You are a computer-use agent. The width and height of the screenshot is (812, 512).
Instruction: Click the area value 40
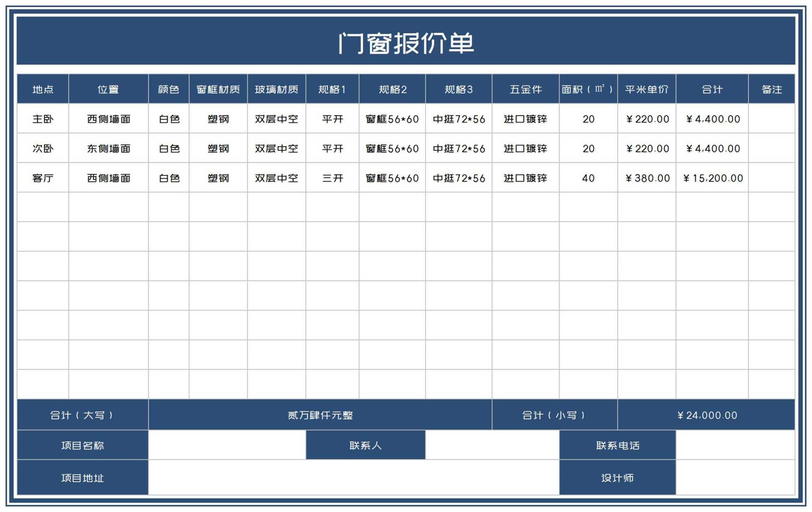588,178
